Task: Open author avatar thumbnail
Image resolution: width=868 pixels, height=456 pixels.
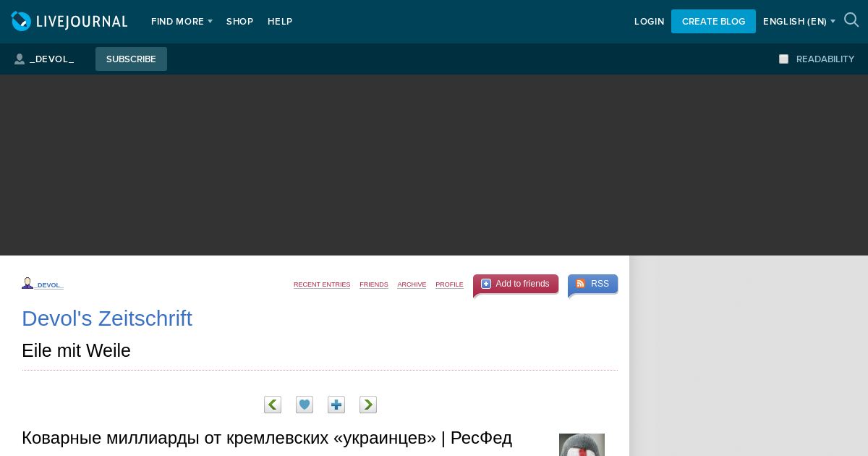Action: [582, 444]
